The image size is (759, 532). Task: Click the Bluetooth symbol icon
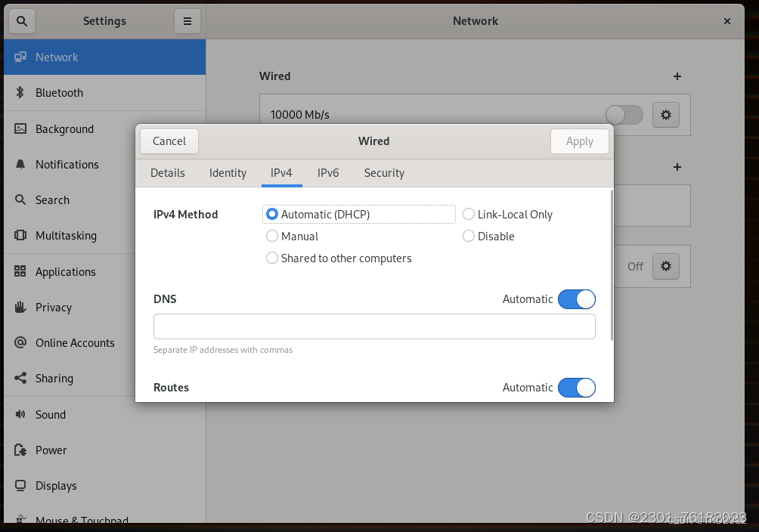coord(20,92)
